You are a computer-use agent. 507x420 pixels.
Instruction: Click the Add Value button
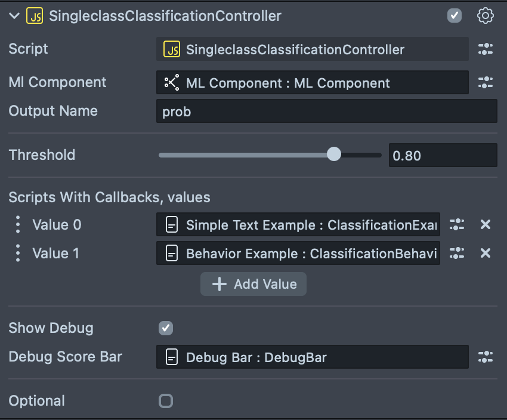click(x=253, y=284)
